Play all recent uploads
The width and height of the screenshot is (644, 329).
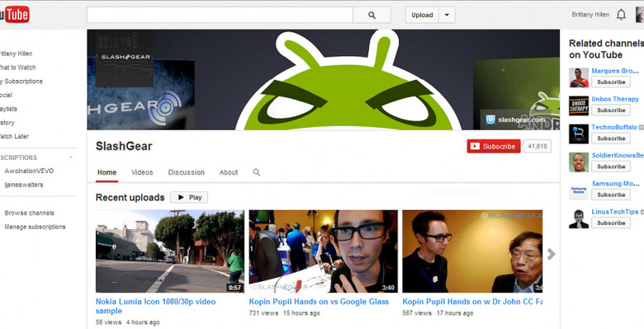189,197
